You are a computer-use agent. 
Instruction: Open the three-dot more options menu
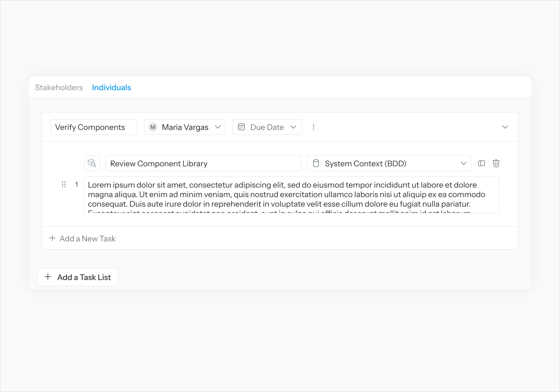pyautogui.click(x=313, y=127)
